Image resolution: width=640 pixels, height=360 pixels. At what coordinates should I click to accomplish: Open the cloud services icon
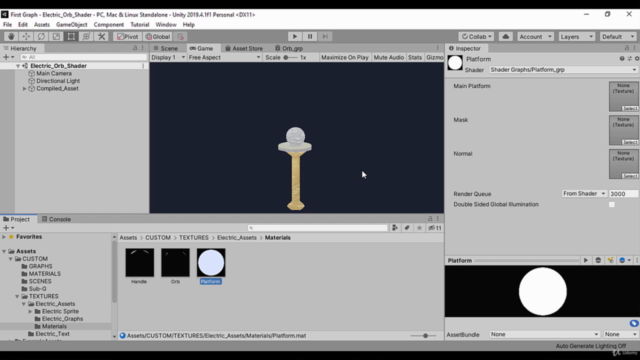(506, 37)
